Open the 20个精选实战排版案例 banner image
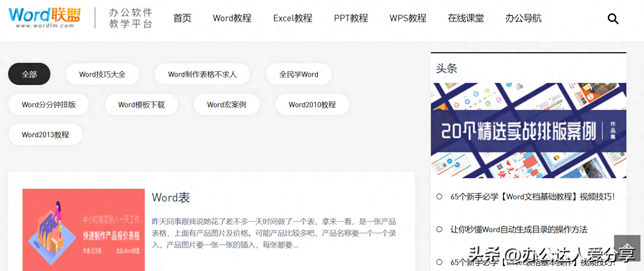This screenshot has width=644, height=271. tap(528, 131)
